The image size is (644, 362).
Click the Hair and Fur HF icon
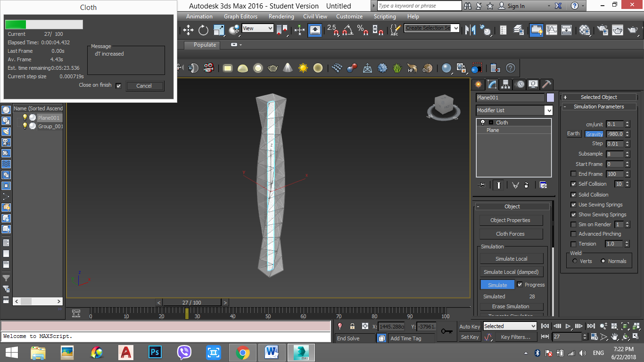click(x=413, y=68)
